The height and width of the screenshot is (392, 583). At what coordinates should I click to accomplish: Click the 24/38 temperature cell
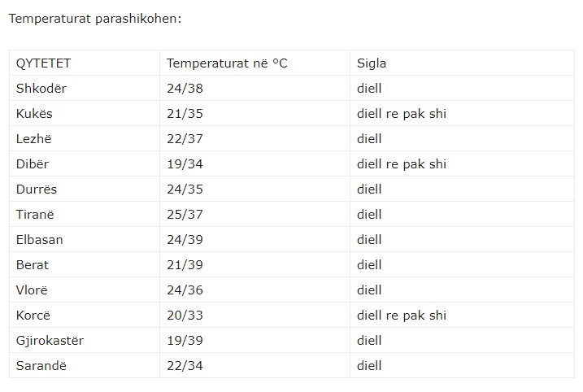click(185, 89)
